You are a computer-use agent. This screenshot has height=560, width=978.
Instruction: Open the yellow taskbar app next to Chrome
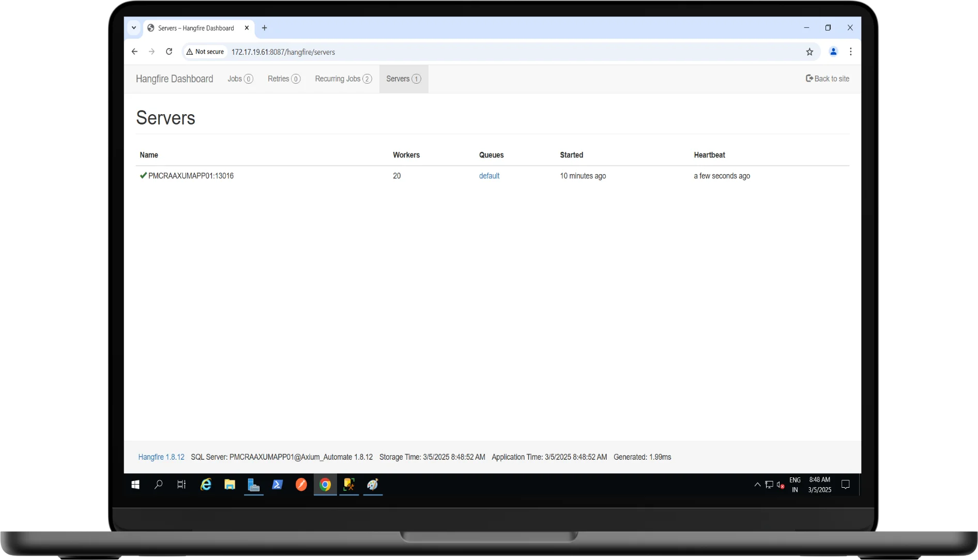pyautogui.click(x=349, y=485)
